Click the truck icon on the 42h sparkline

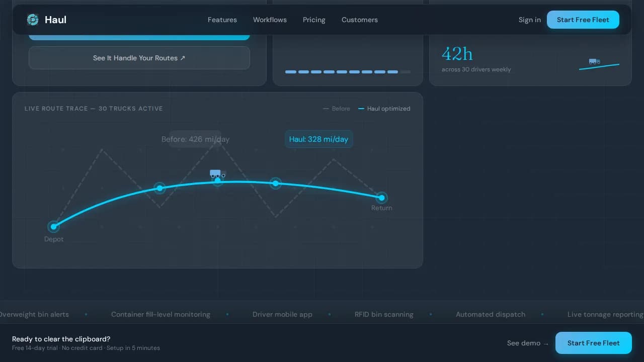tap(595, 61)
